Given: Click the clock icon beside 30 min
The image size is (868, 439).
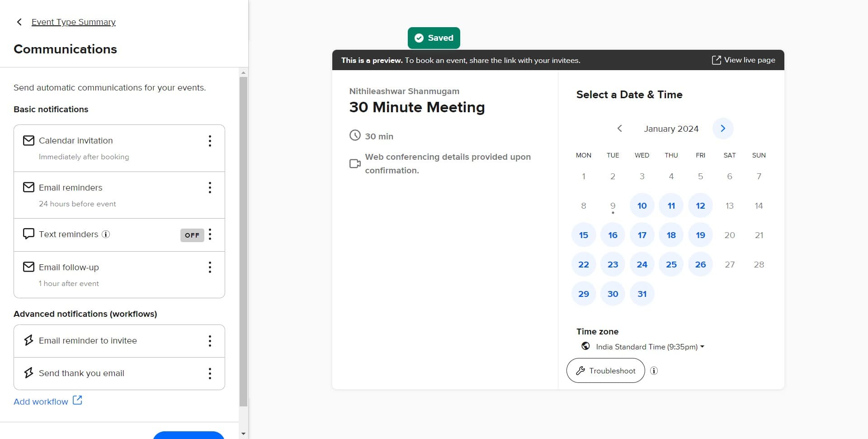Looking at the screenshot, I should 355,135.
